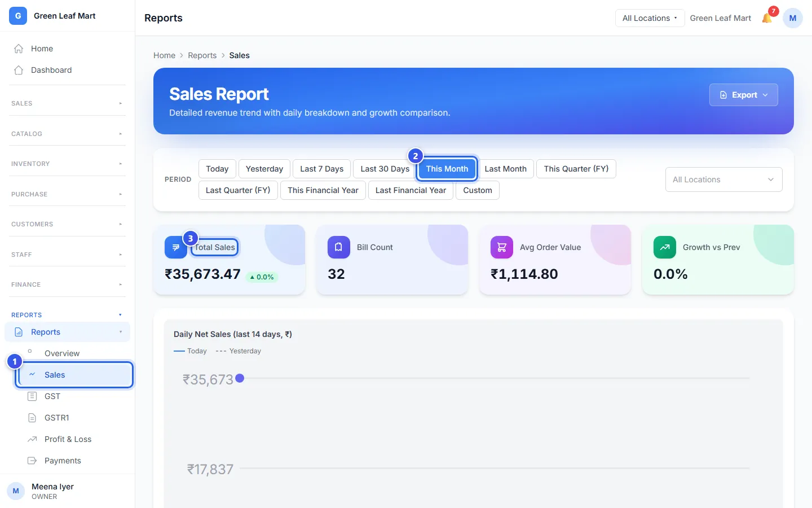This screenshot has height=508, width=812.
Task: Open the All Locations dropdown in header
Action: 650,18
